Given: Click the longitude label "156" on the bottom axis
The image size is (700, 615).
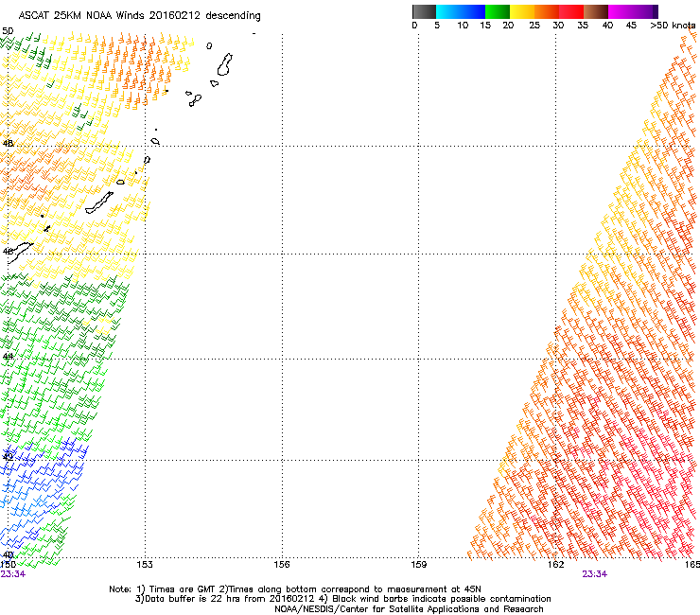Looking at the screenshot, I should click(282, 565).
